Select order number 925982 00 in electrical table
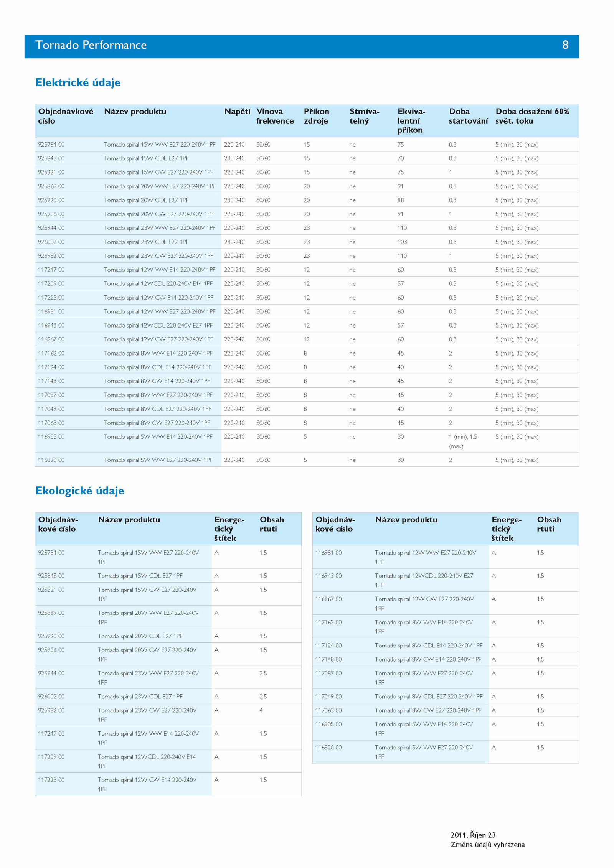 point(51,256)
